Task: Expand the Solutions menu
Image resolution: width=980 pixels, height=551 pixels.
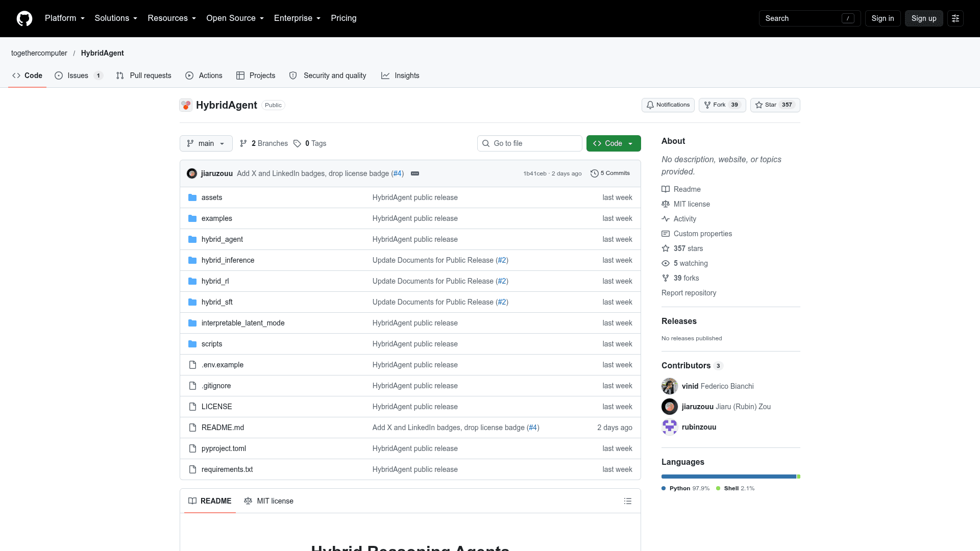Action: 116,18
